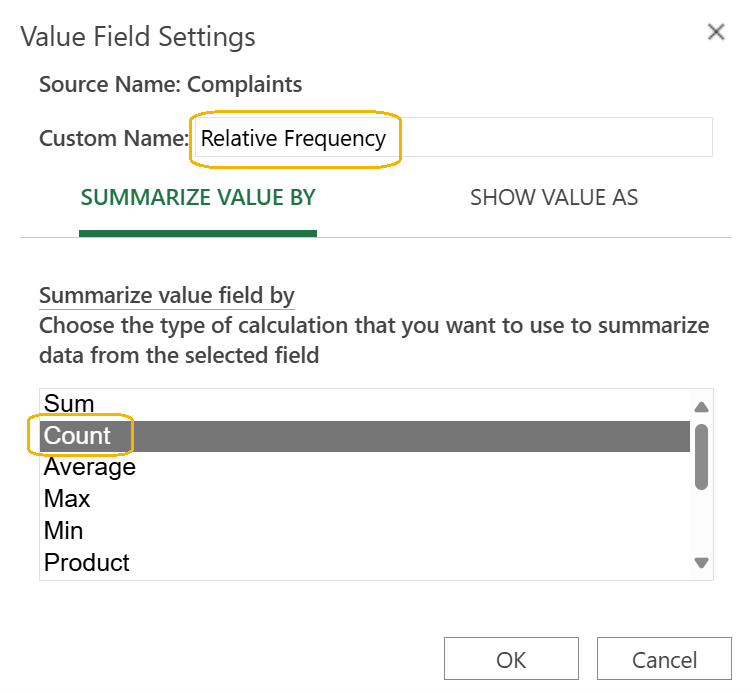The height and width of the screenshot is (694, 751).
Task: Select the highlighted Count option
Action: tap(364, 436)
